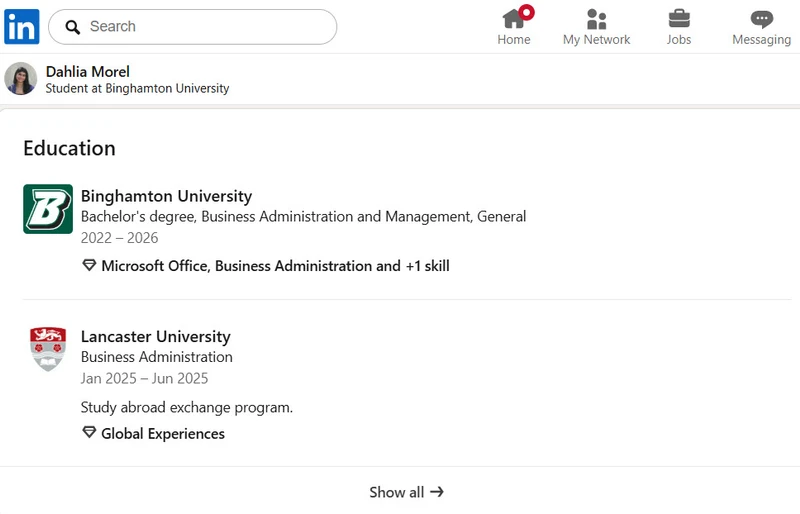Click the '2022 – 2026' dates

[119, 238]
